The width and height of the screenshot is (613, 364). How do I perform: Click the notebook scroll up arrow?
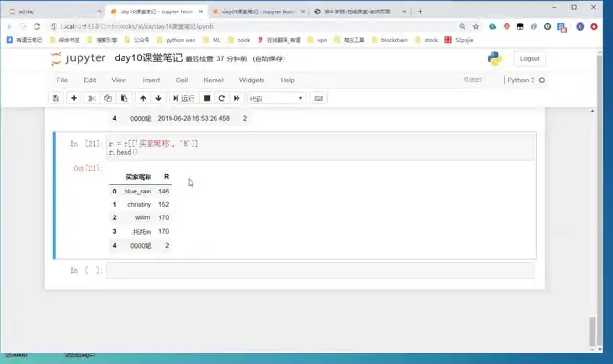592,111
